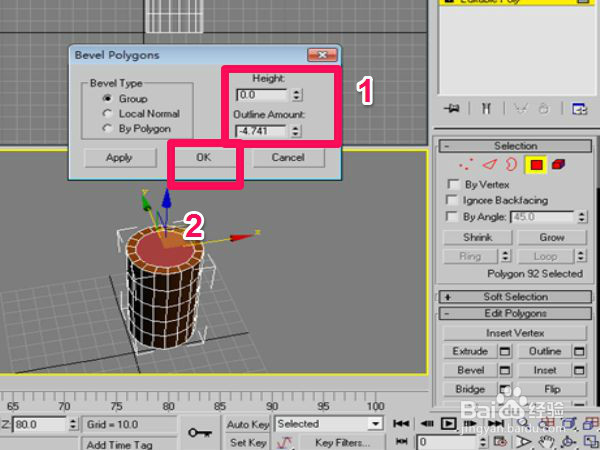Expand the Soft Selection rollout

pyautogui.click(x=515, y=297)
